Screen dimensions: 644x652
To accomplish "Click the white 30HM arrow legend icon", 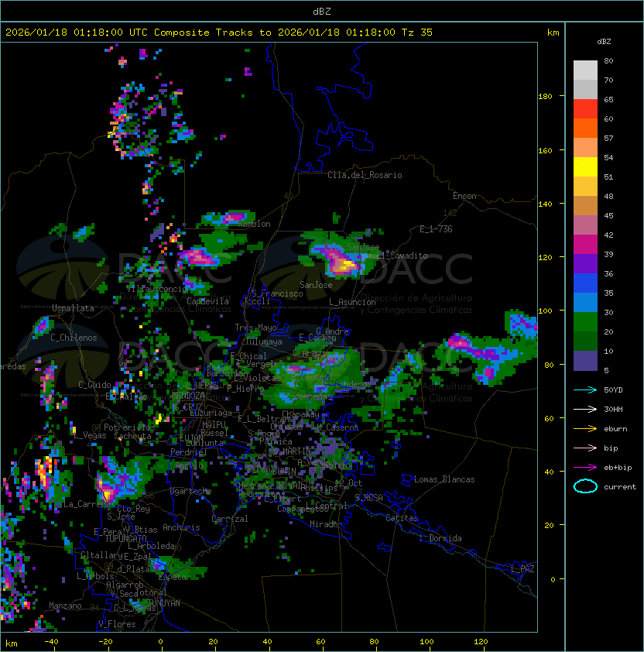I will click(585, 410).
